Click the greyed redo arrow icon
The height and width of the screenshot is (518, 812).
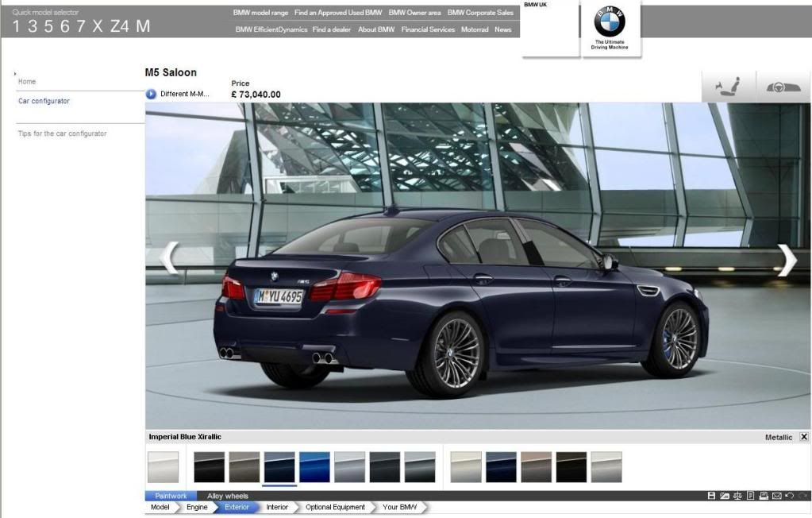[x=802, y=496]
